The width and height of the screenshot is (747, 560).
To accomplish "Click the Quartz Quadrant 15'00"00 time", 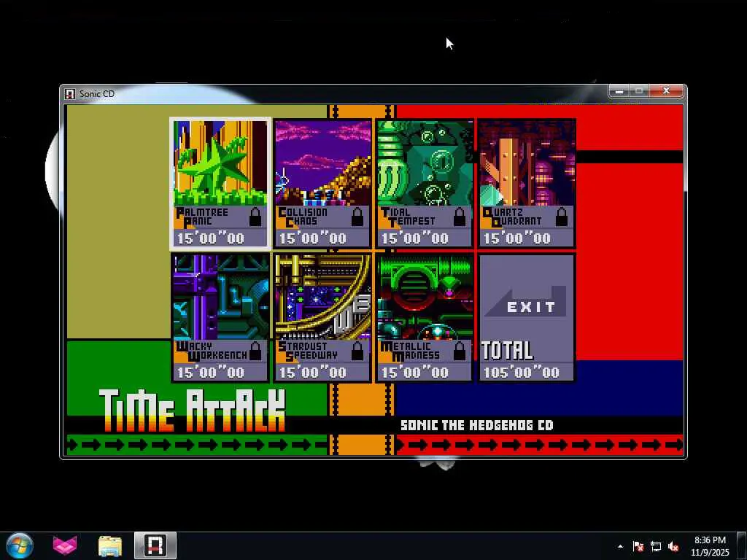I will click(x=517, y=238).
